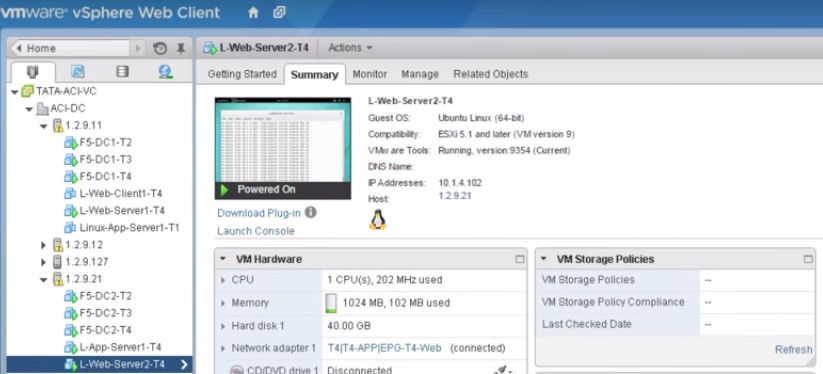Collapse host 1.2.9.11 tree node
823x374 pixels.
44,126
